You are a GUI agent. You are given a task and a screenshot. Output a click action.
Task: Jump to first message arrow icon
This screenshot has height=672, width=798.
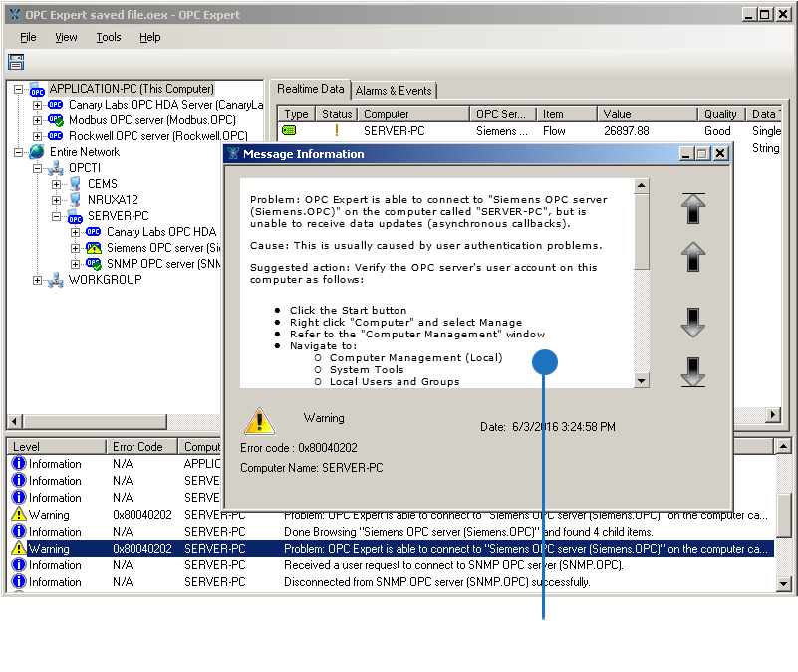coord(693,209)
